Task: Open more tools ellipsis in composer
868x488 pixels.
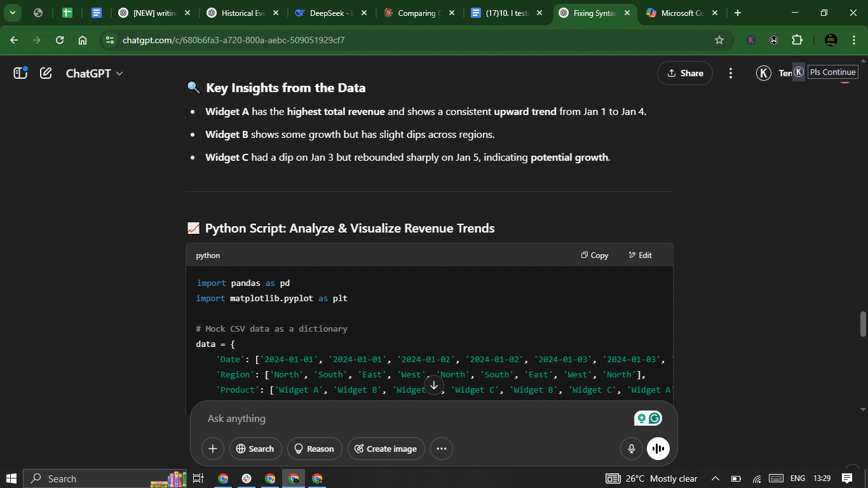Action: click(442, 449)
